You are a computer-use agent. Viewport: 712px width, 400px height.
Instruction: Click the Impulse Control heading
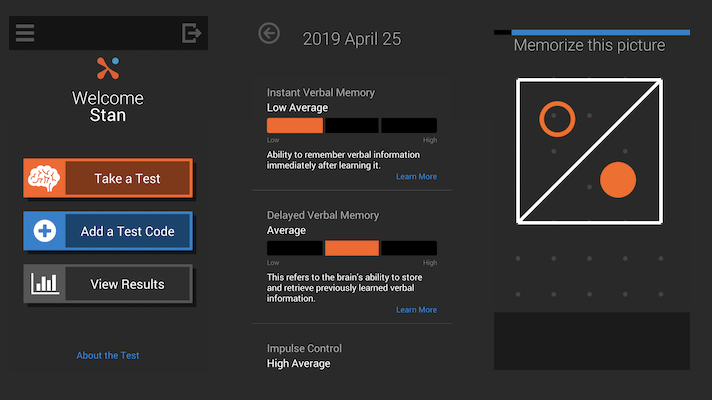[x=304, y=349]
